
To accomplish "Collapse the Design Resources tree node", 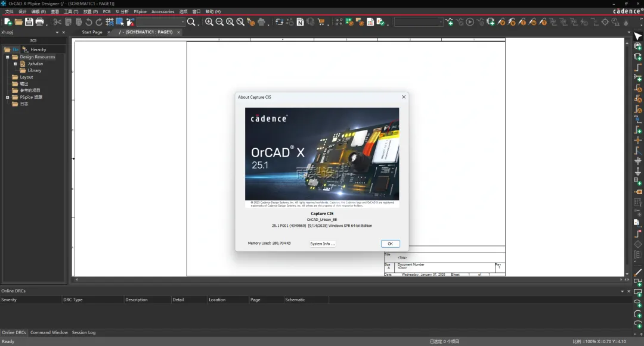I will [8, 57].
